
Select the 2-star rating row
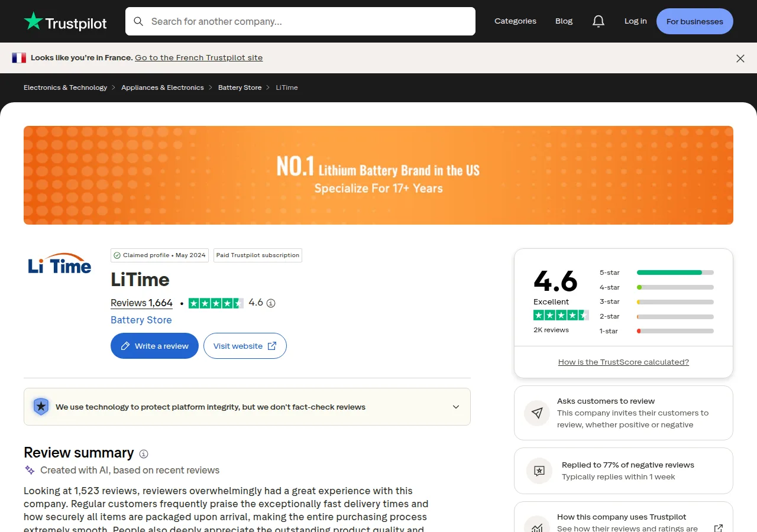coord(656,316)
